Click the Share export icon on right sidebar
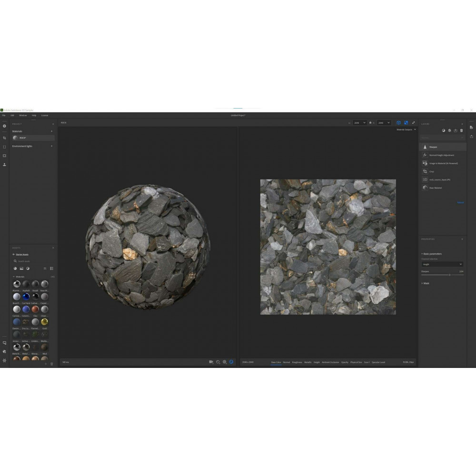The image size is (476, 476). [x=471, y=136]
